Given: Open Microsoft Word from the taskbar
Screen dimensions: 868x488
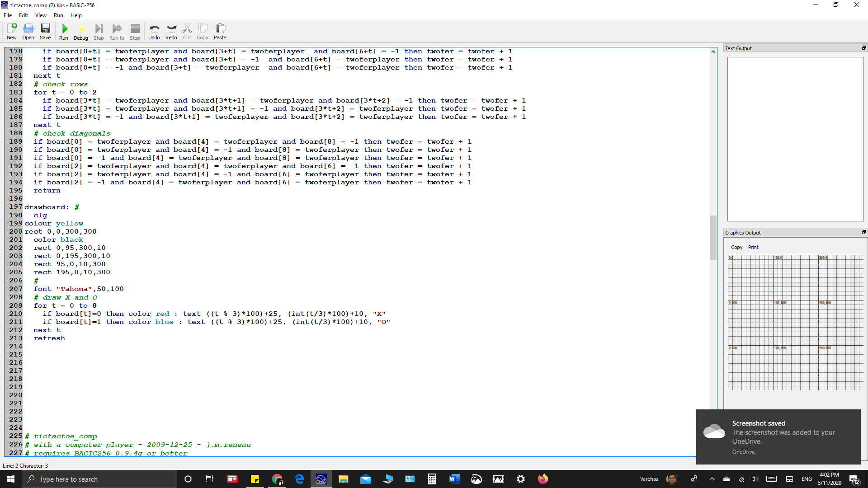Looking at the screenshot, I should (454, 479).
